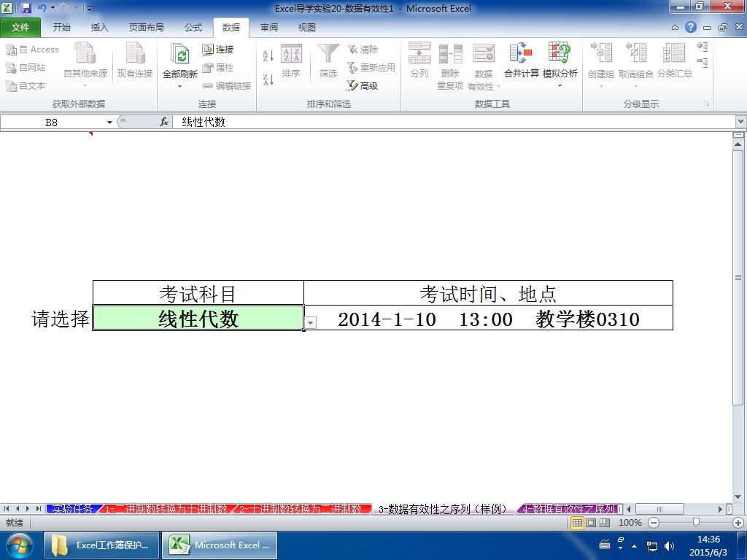Click the vertical scrollbar thumb

click(x=738, y=278)
